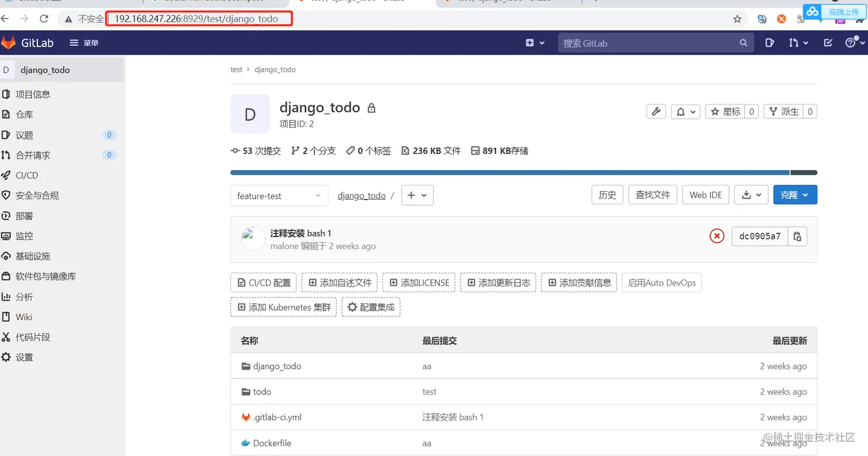Click the 添加自述文件 button
The height and width of the screenshot is (456, 868).
(x=339, y=283)
